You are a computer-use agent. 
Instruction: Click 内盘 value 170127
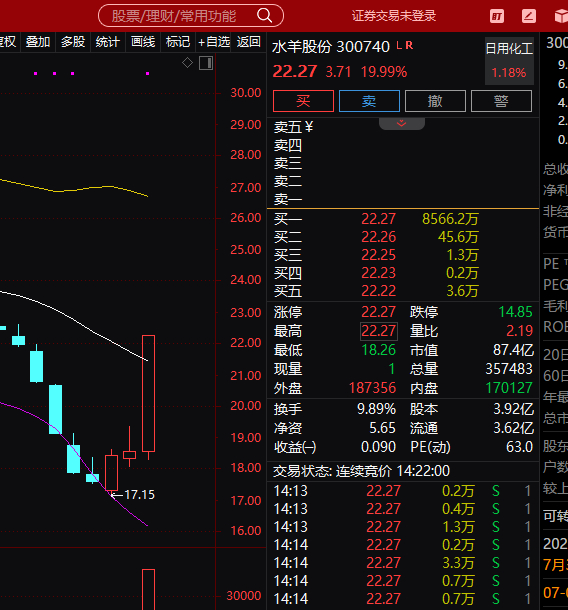tap(509, 388)
